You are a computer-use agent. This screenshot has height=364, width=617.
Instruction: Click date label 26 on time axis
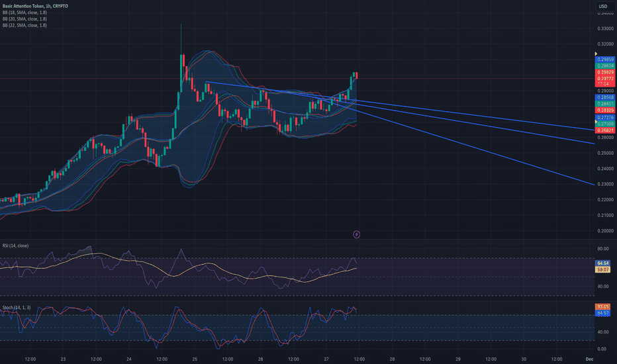point(260,359)
